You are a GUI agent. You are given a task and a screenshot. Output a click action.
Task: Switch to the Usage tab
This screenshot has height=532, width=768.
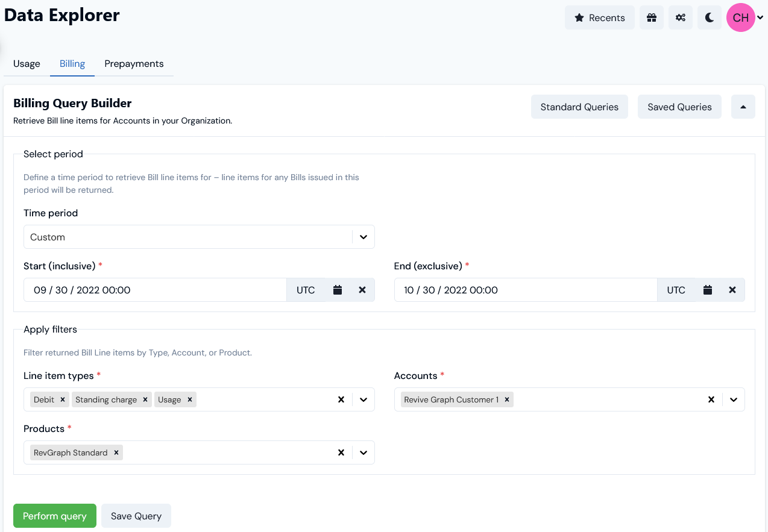[27, 63]
